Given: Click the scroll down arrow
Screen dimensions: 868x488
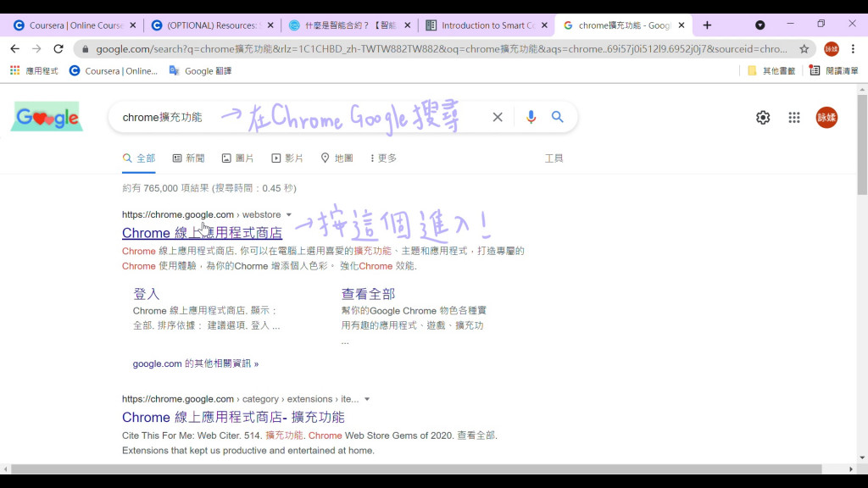Looking at the screenshot, I should [862, 458].
